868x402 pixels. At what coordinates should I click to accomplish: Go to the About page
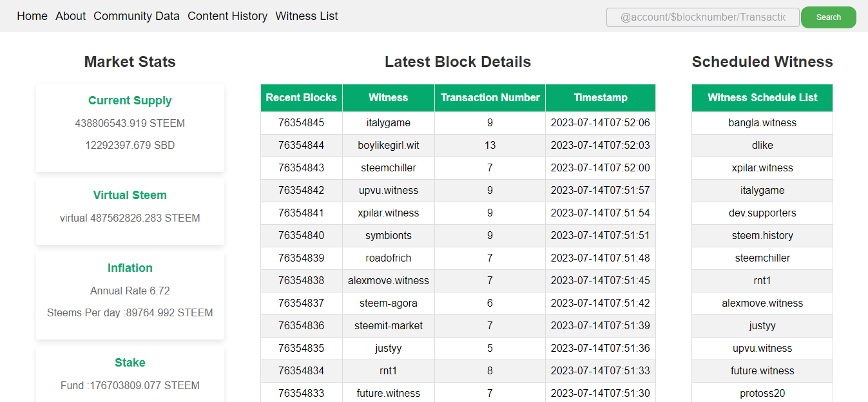(x=70, y=16)
